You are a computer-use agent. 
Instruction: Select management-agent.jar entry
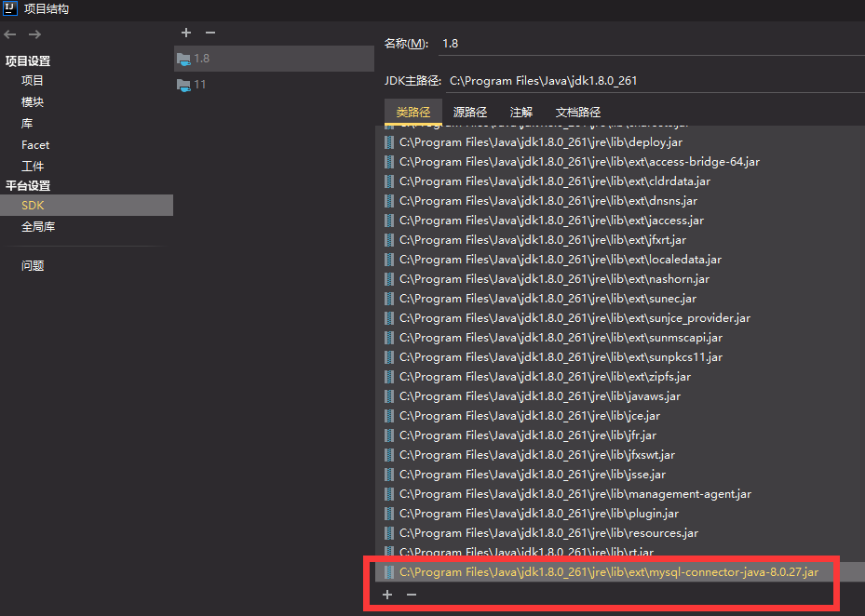point(620,494)
